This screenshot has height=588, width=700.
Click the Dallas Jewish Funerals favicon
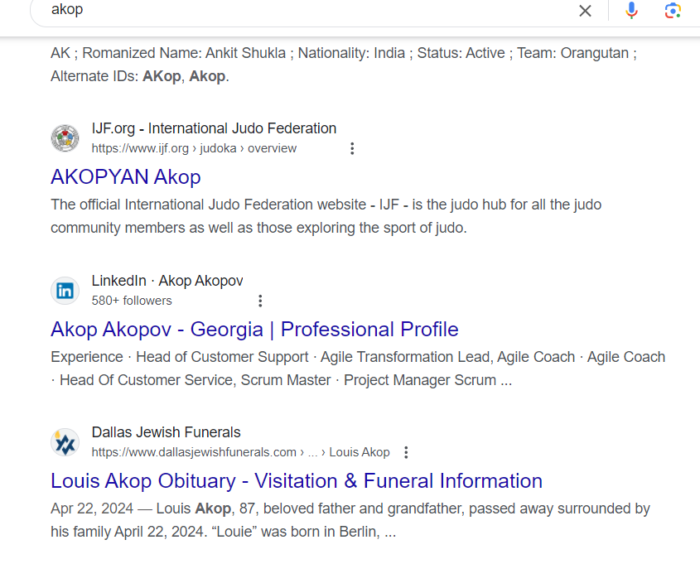tap(65, 442)
